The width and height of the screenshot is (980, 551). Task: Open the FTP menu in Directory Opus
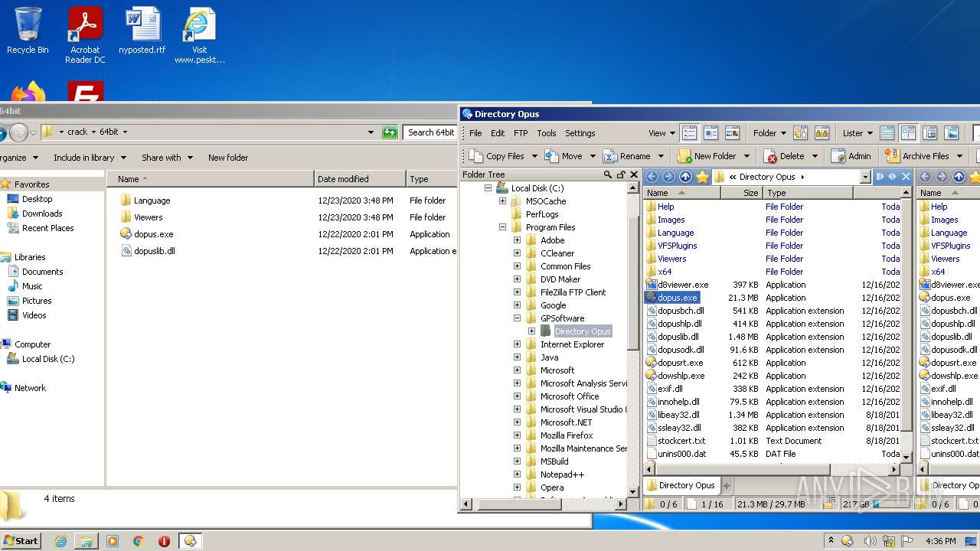[x=521, y=133]
